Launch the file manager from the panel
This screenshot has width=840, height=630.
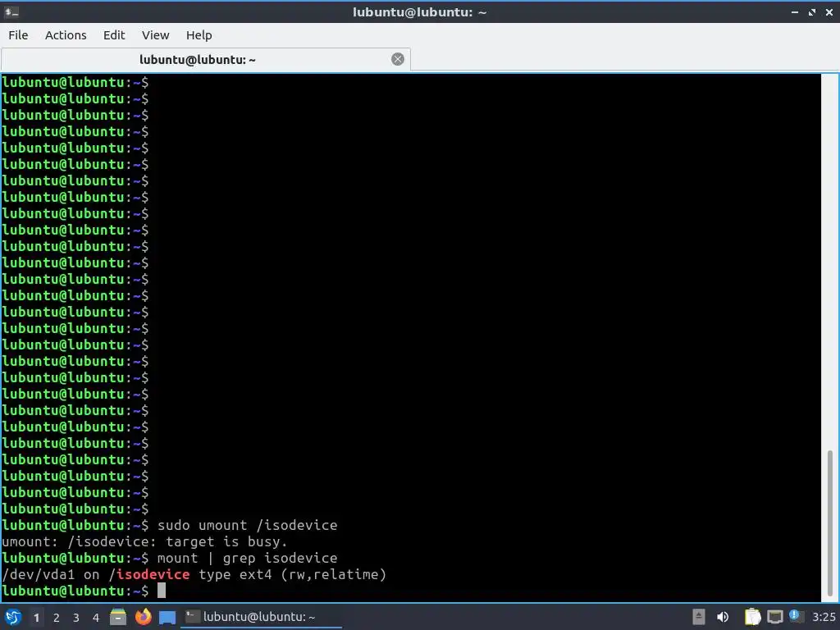tap(118, 617)
